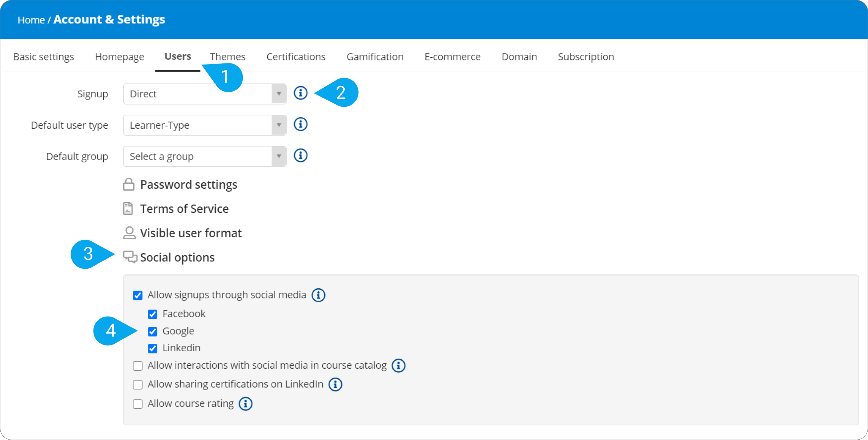This screenshot has height=440, width=868.
Task: Open the Default user type dropdown
Action: [x=204, y=125]
